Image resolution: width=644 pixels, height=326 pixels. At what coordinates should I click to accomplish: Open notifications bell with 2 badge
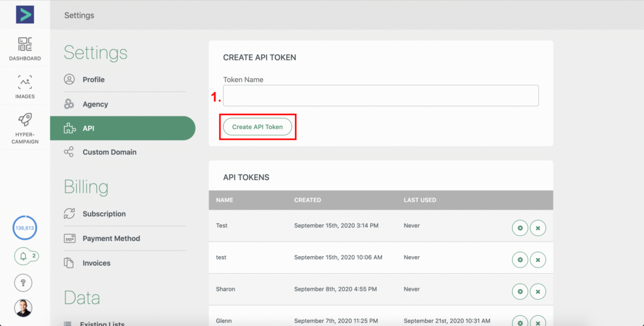25,256
